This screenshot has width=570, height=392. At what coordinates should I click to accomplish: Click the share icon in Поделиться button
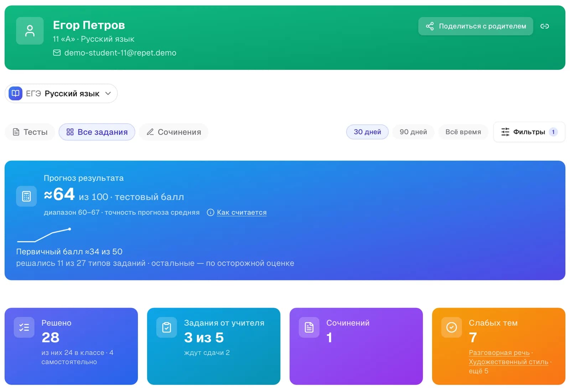430,26
